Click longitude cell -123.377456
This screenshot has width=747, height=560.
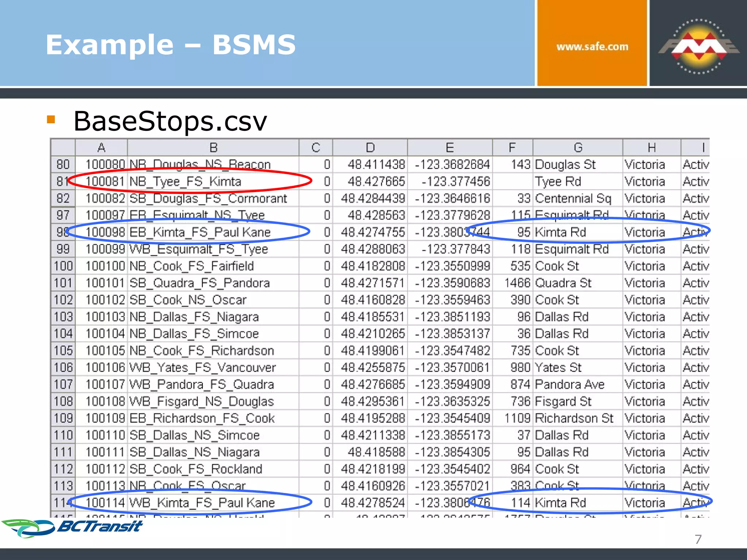click(450, 182)
